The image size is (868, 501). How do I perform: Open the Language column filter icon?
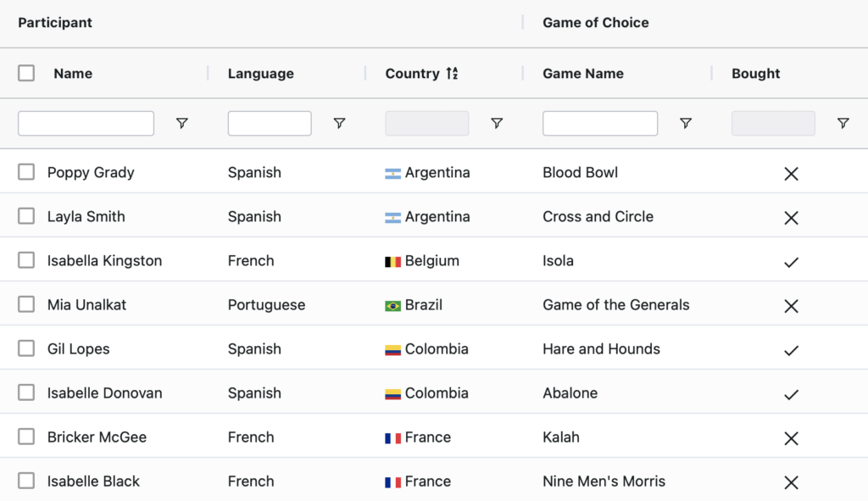pos(339,124)
